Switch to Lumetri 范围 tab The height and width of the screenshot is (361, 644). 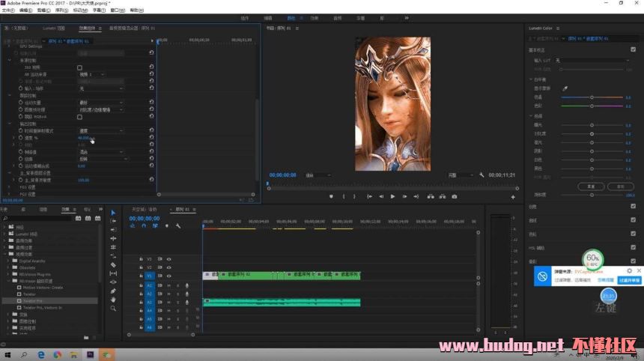pyautogui.click(x=54, y=28)
